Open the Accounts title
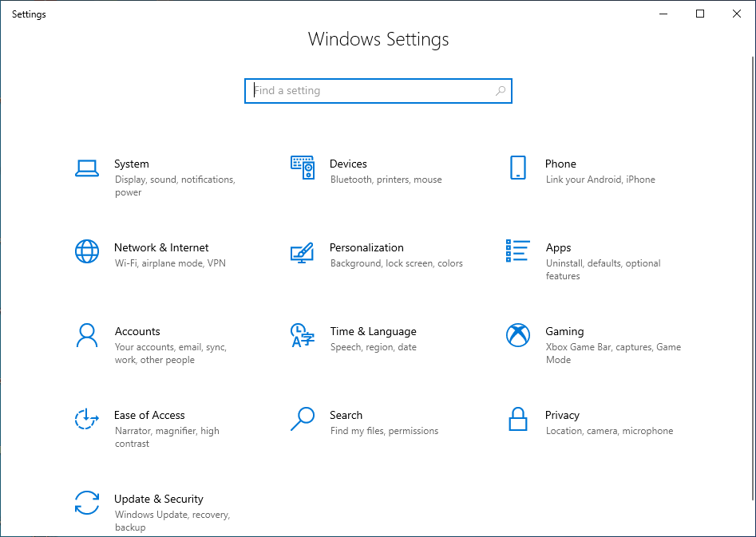Screen dimensions: 756x537 (x=137, y=332)
